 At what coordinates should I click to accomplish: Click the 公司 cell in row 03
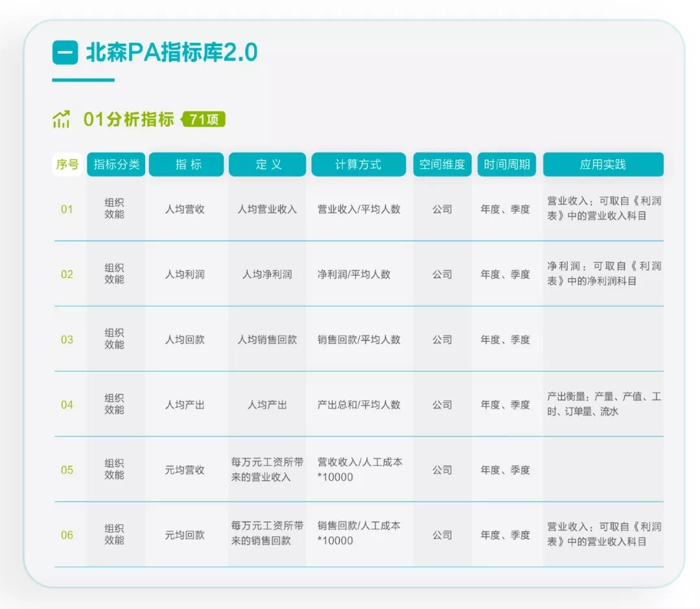click(x=442, y=339)
